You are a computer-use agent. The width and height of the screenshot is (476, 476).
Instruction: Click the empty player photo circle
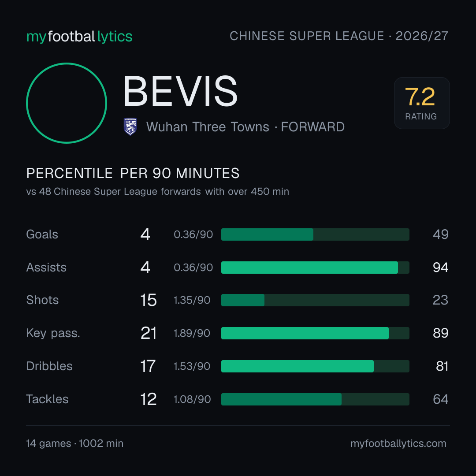(x=67, y=103)
